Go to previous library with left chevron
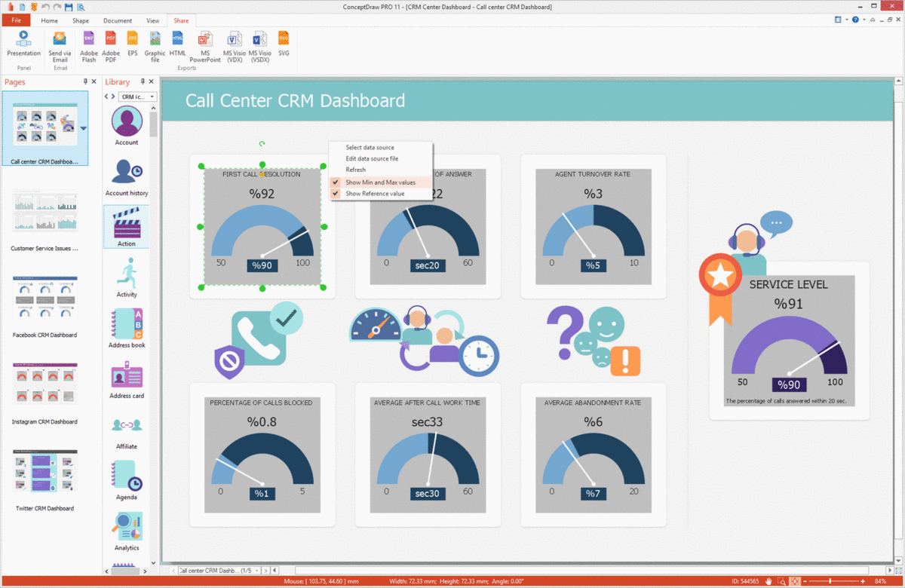 point(106,96)
